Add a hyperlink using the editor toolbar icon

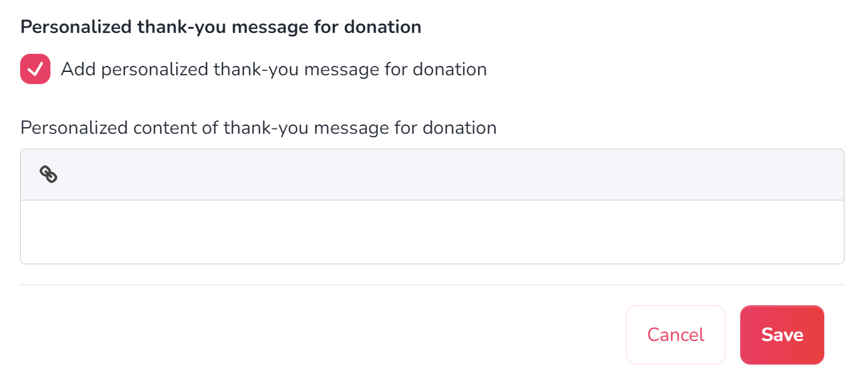[x=48, y=175]
